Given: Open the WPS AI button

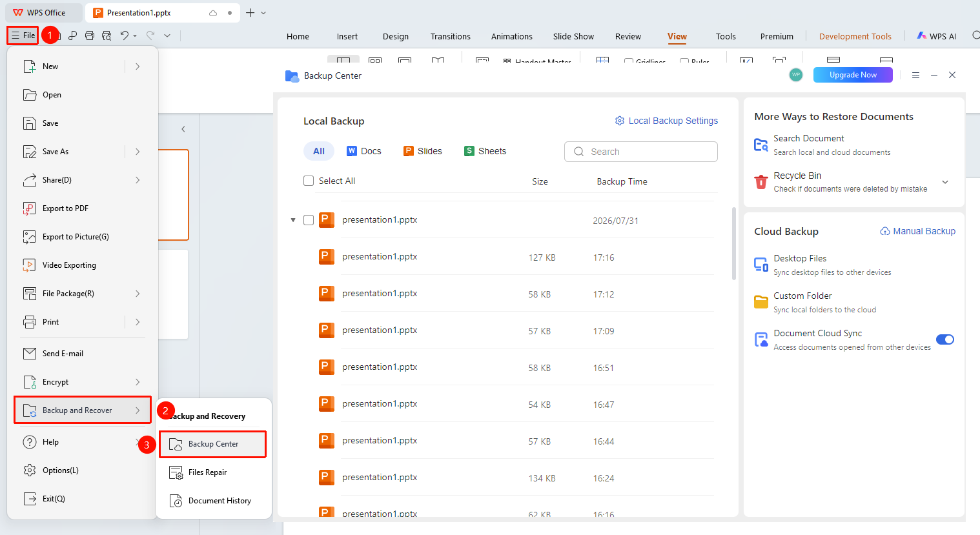Looking at the screenshot, I should (937, 36).
